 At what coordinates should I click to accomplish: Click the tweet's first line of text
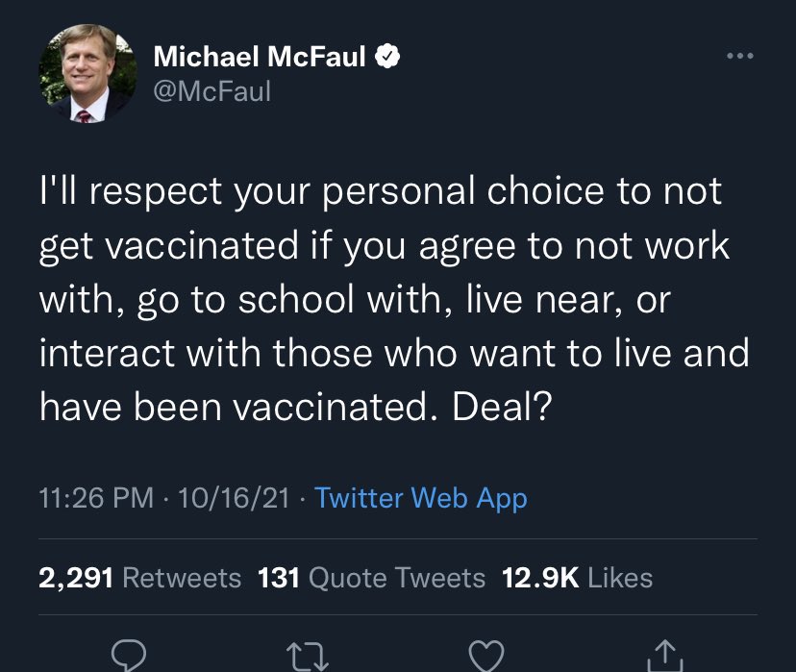380,191
